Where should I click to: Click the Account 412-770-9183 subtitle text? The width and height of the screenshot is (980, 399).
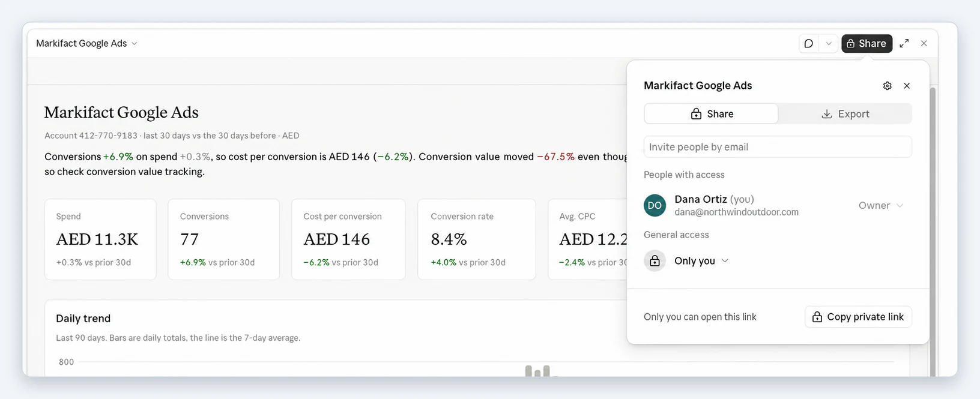click(x=172, y=136)
